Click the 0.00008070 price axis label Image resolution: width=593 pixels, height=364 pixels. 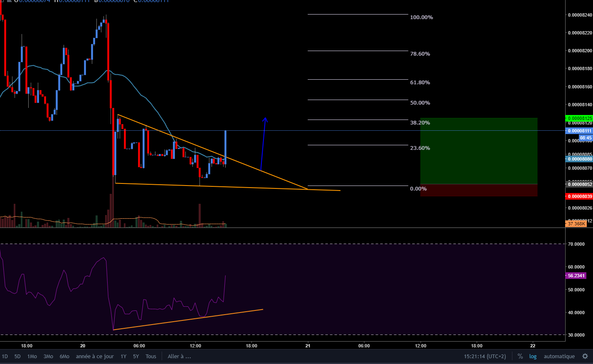[580, 168]
